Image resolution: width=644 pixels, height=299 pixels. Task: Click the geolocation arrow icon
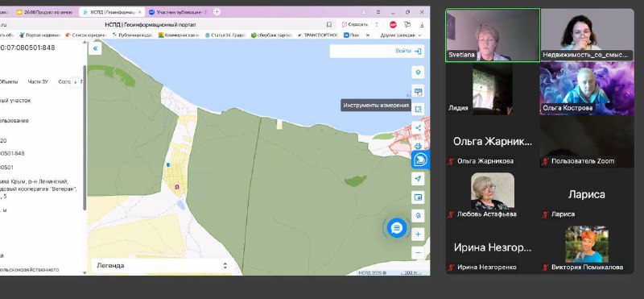418,179
